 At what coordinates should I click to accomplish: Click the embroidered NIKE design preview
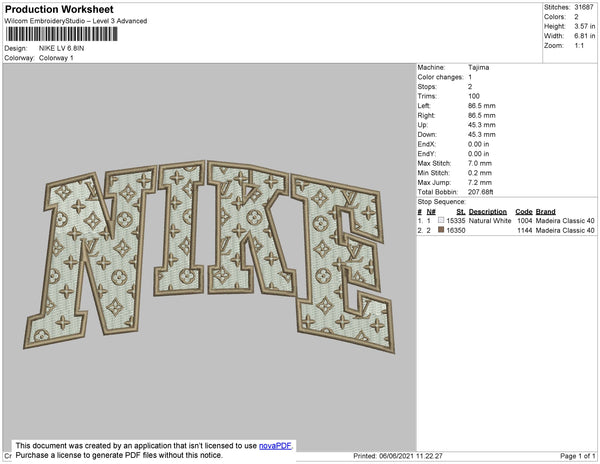click(x=209, y=256)
